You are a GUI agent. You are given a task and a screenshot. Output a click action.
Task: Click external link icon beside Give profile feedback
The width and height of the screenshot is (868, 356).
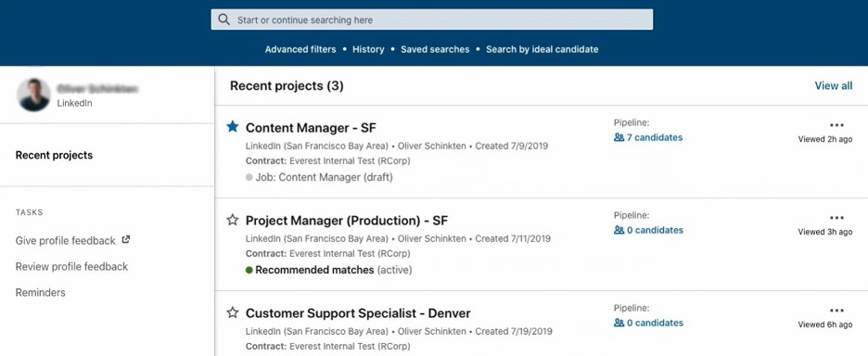point(126,240)
